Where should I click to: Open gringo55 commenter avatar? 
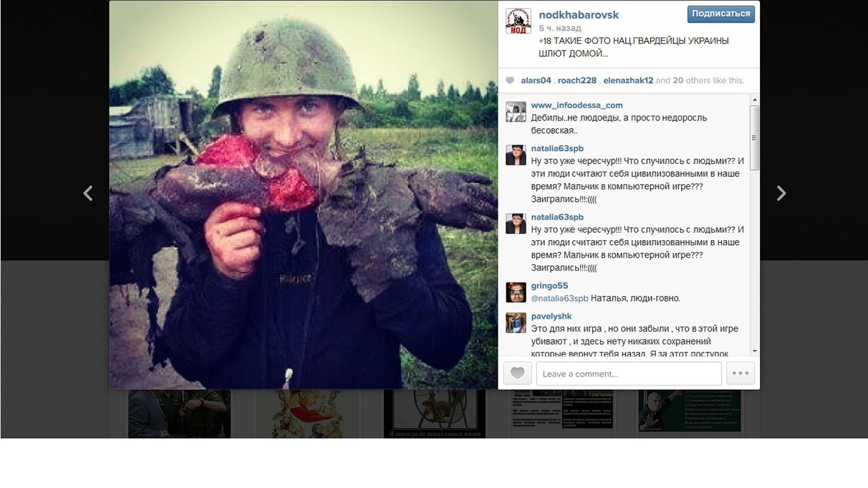click(516, 292)
